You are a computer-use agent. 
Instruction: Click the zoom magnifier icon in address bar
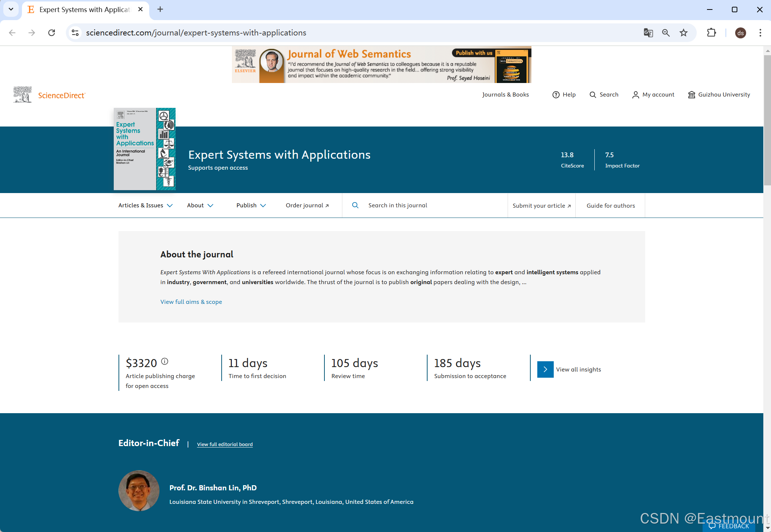pos(666,33)
